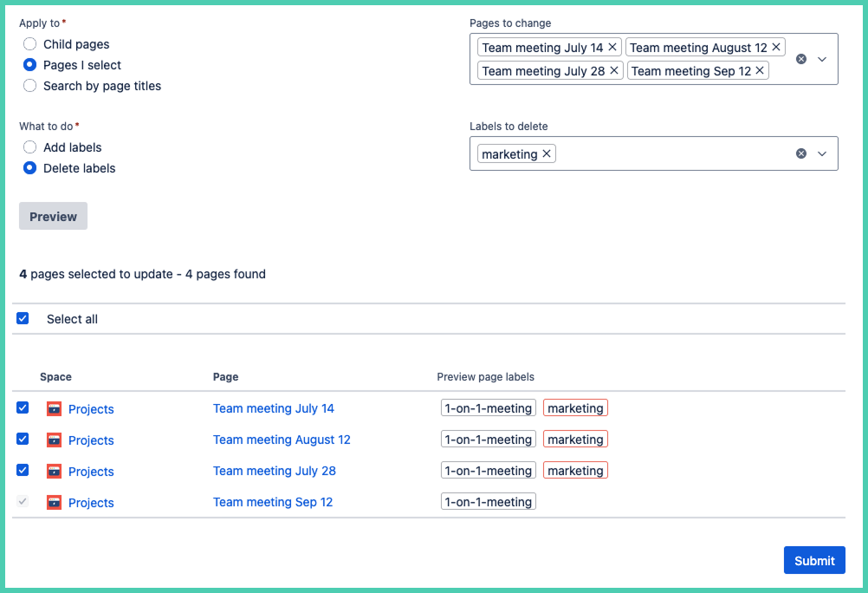The height and width of the screenshot is (593, 868).
Task: Uncheck the Team meeting August 12 row
Action: pos(23,440)
